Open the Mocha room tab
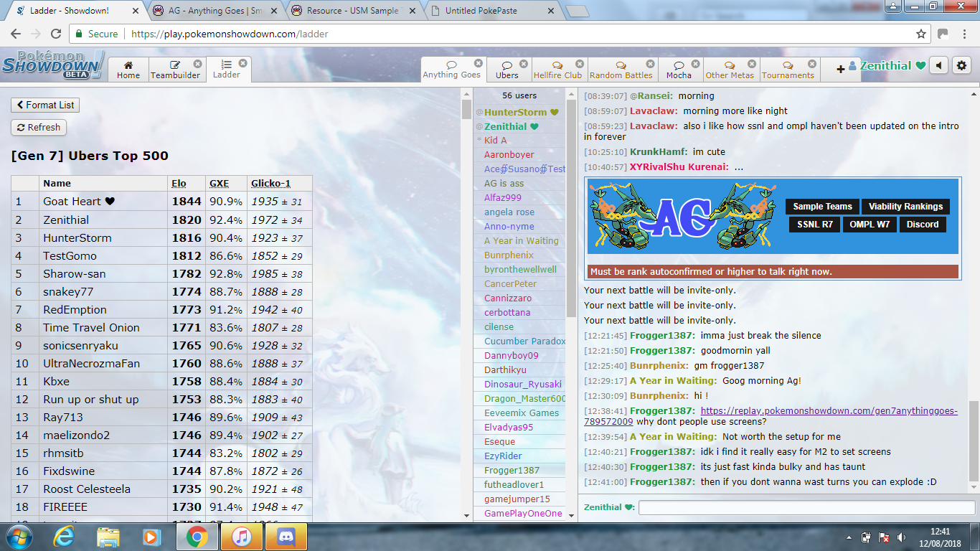Image resolution: width=980 pixels, height=551 pixels. point(679,70)
